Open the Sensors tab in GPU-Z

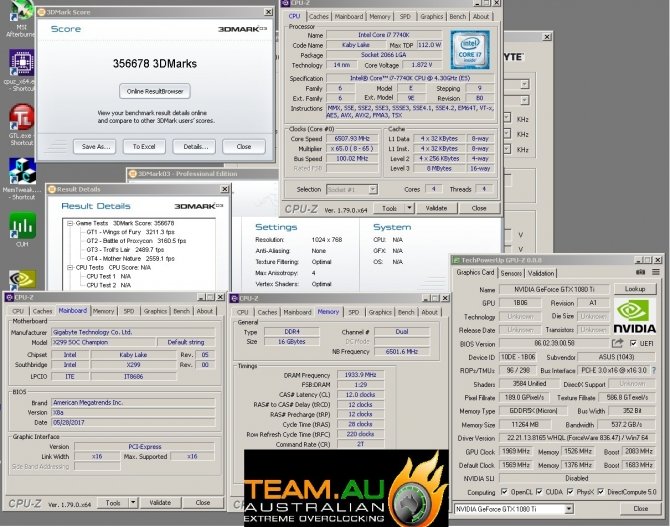pos(511,273)
